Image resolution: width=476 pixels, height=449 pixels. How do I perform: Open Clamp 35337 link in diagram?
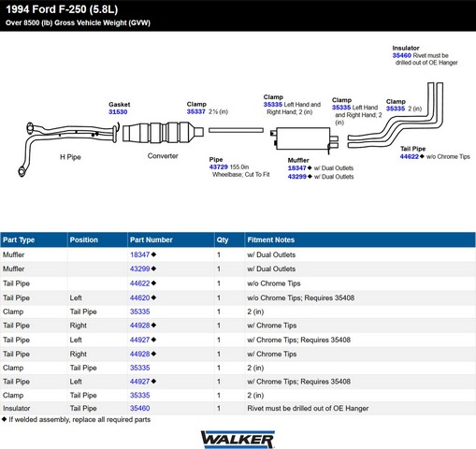coord(196,111)
